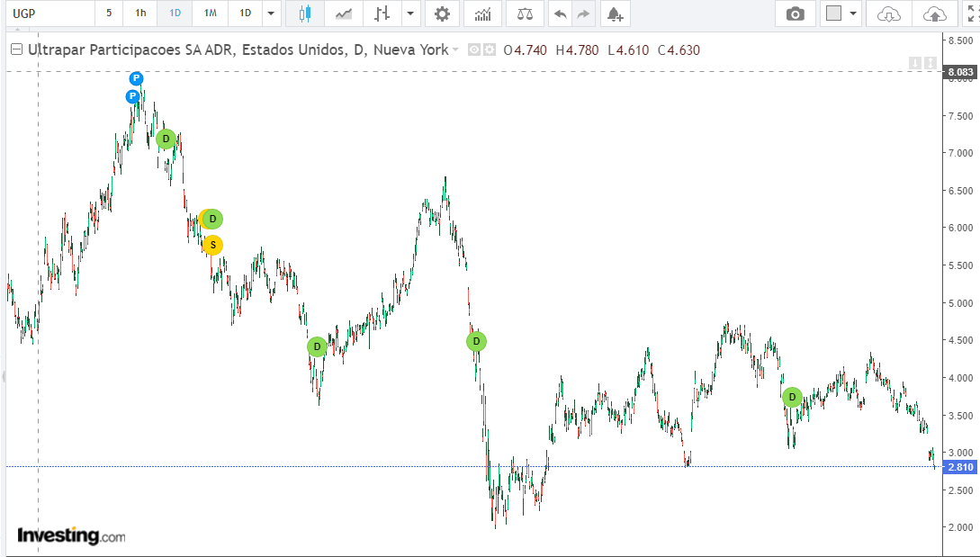Load a saved chart layout cloud icon
The width and height of the screenshot is (980, 557).
[889, 13]
